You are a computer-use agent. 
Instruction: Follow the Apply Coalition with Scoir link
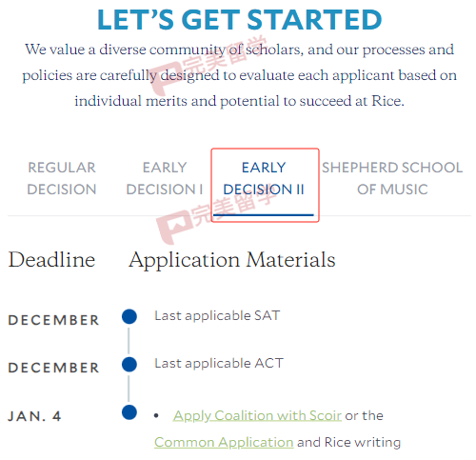point(257,415)
